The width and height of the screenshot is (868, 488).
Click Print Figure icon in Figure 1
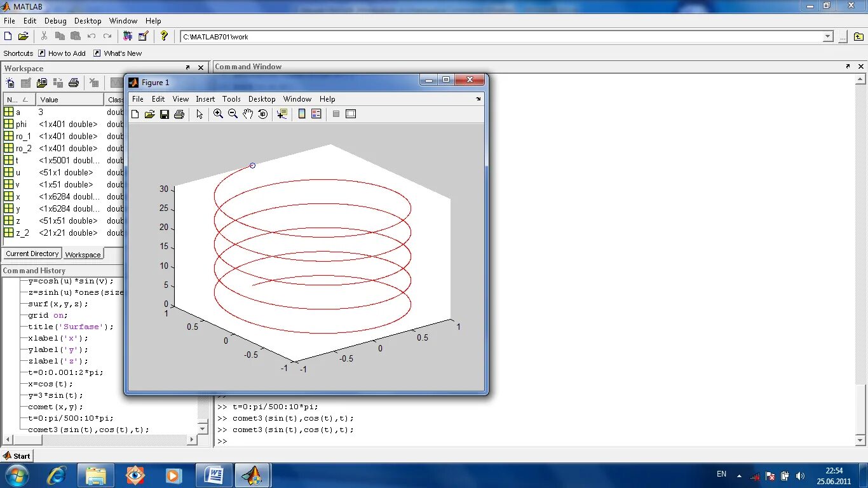[179, 114]
